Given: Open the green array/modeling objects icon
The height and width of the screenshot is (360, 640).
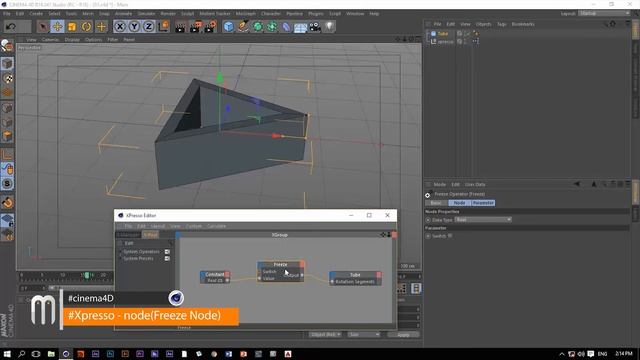Looking at the screenshot, I should [x=272, y=27].
